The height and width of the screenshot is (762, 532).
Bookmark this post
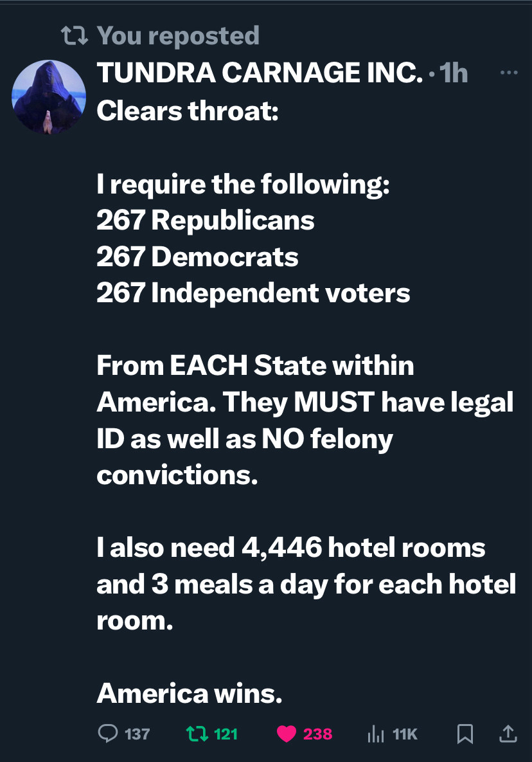465,733
